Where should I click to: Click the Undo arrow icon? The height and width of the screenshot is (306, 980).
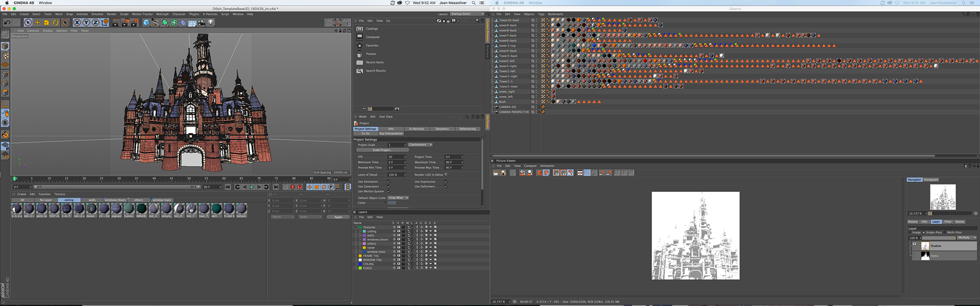[7, 22]
